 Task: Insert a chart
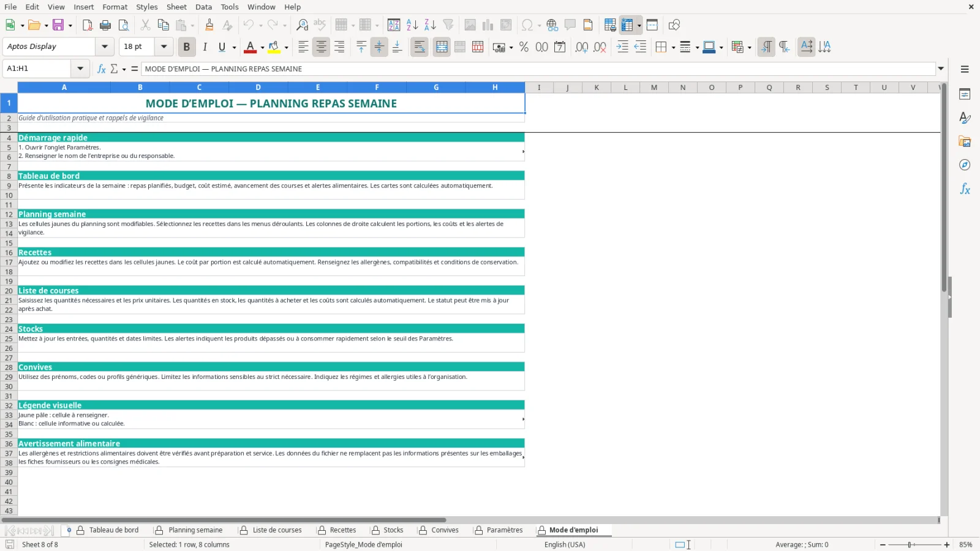click(488, 25)
